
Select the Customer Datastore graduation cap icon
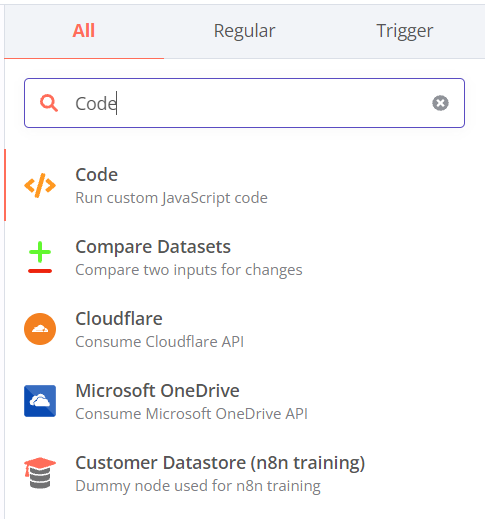[x=40, y=473]
